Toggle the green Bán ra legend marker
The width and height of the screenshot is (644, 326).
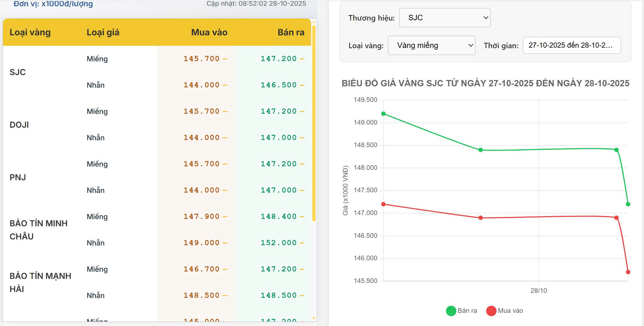(451, 311)
